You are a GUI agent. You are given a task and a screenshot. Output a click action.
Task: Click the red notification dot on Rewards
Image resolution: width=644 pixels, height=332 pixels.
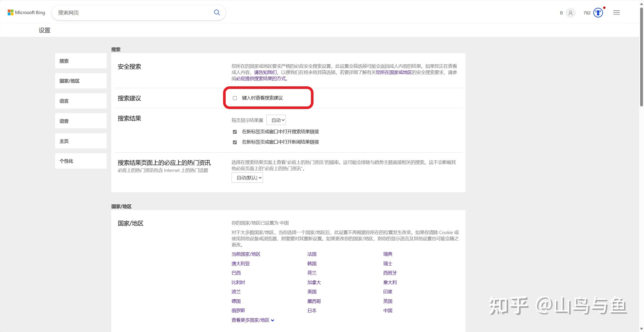[x=605, y=8]
